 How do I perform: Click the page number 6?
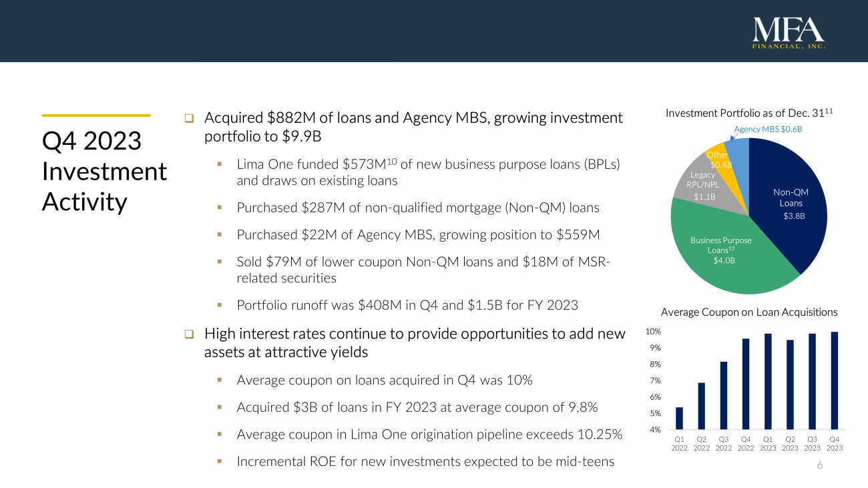click(x=821, y=465)
